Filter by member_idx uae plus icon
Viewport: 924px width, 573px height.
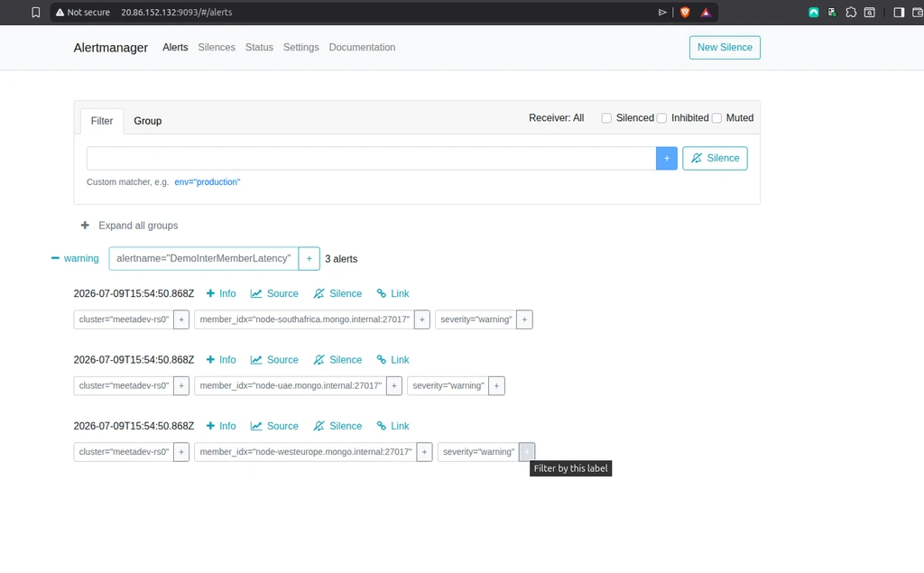(x=394, y=385)
